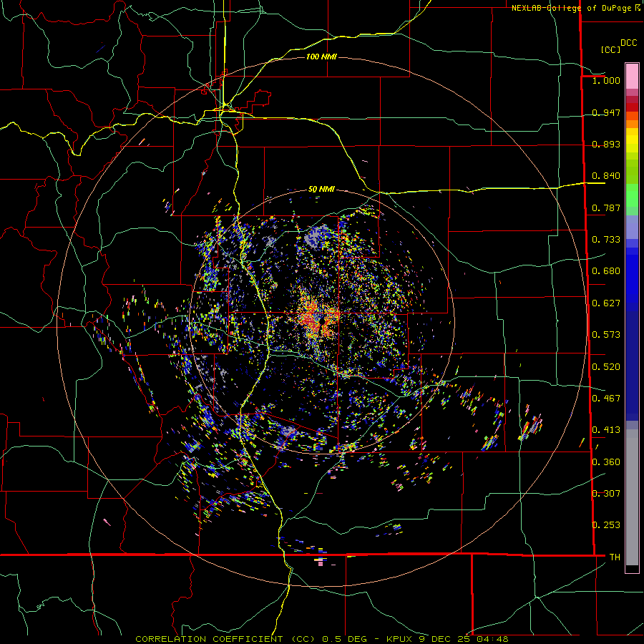This screenshot has width=644, height=644.
Task: Pick the olive green color bar segment
Action: [x=632, y=171]
